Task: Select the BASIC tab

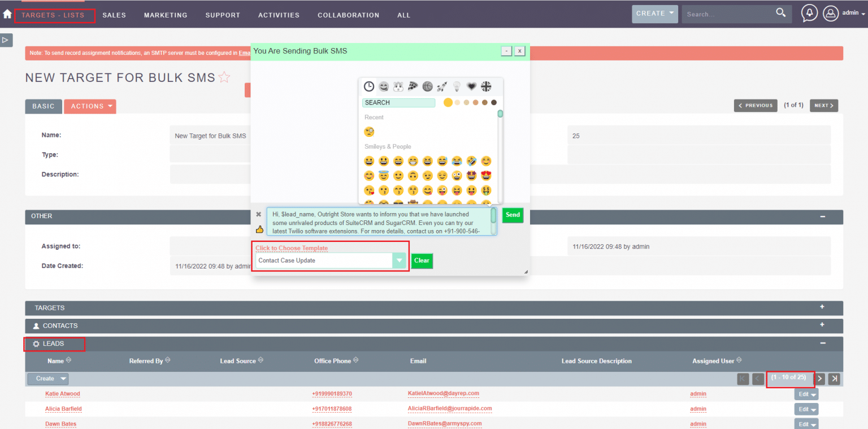Action: tap(43, 106)
